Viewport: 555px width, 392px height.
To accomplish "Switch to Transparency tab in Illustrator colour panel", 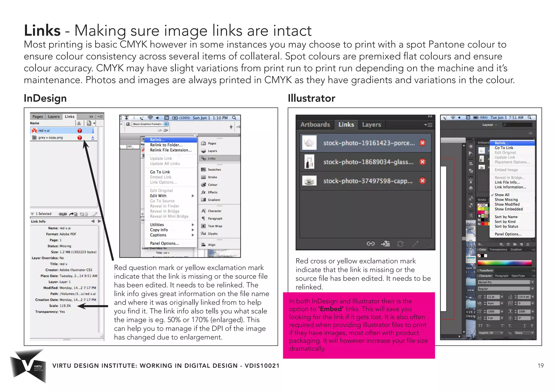I will point(498,250).
